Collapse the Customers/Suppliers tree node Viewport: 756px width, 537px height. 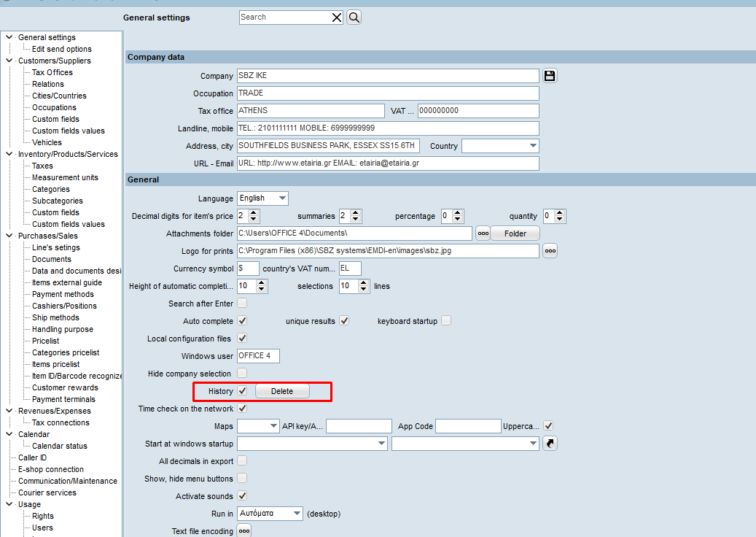pyautogui.click(x=9, y=61)
